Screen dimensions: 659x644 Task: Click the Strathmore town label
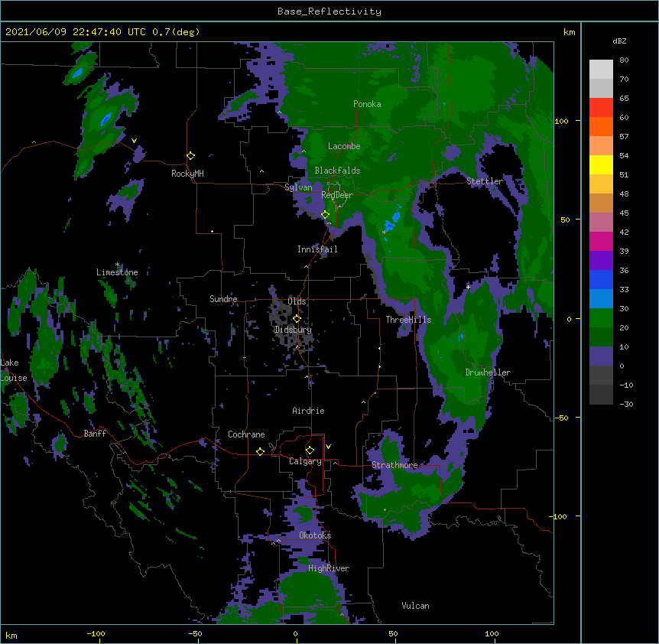pos(394,465)
